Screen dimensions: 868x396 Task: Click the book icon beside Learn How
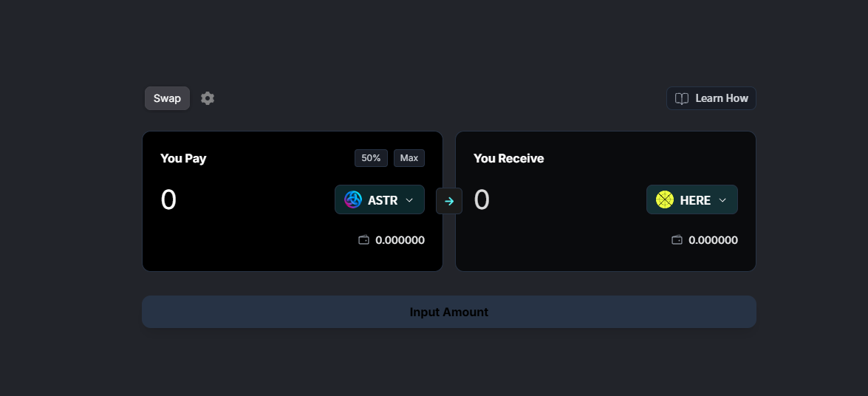click(681, 98)
